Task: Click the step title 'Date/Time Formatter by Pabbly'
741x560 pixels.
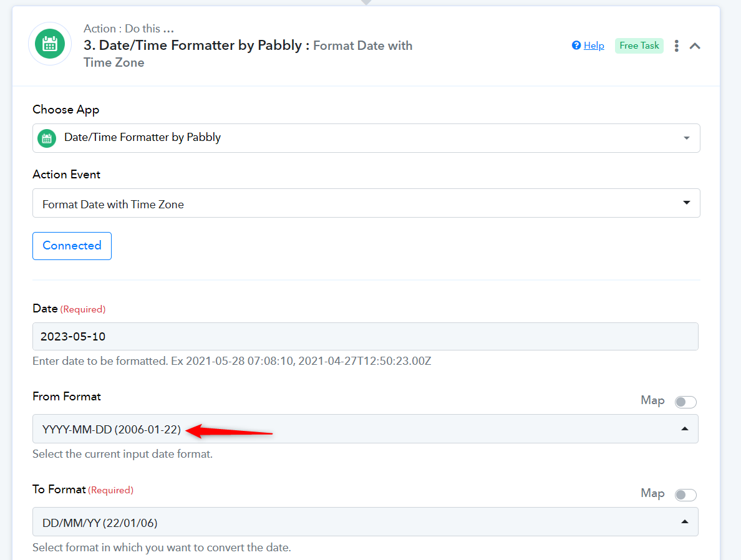Action: coord(200,46)
